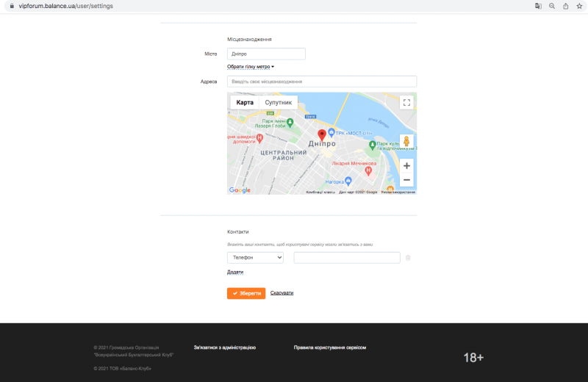Zoom in on the map

click(x=406, y=166)
